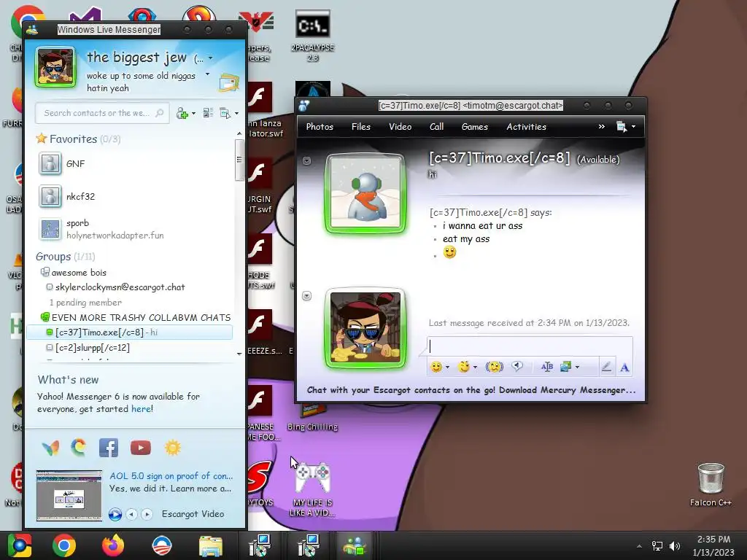Show hidden system tray icons
The height and width of the screenshot is (560, 747).
(x=639, y=546)
